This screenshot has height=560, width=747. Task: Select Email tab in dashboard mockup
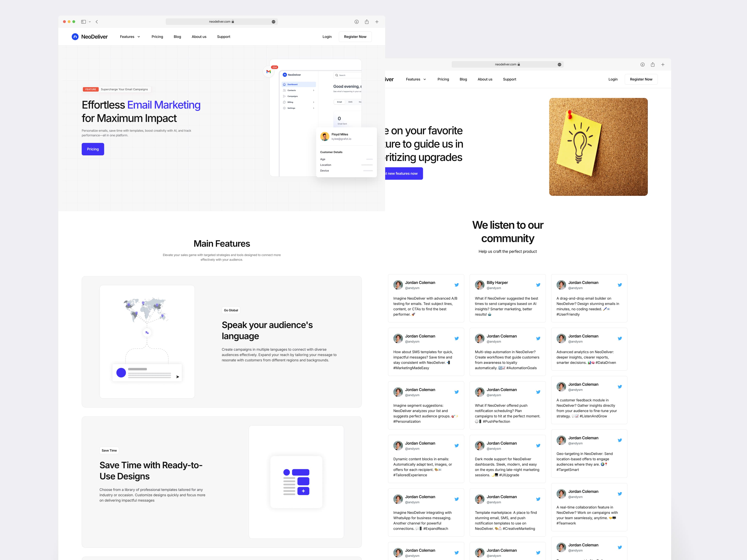[x=339, y=102]
